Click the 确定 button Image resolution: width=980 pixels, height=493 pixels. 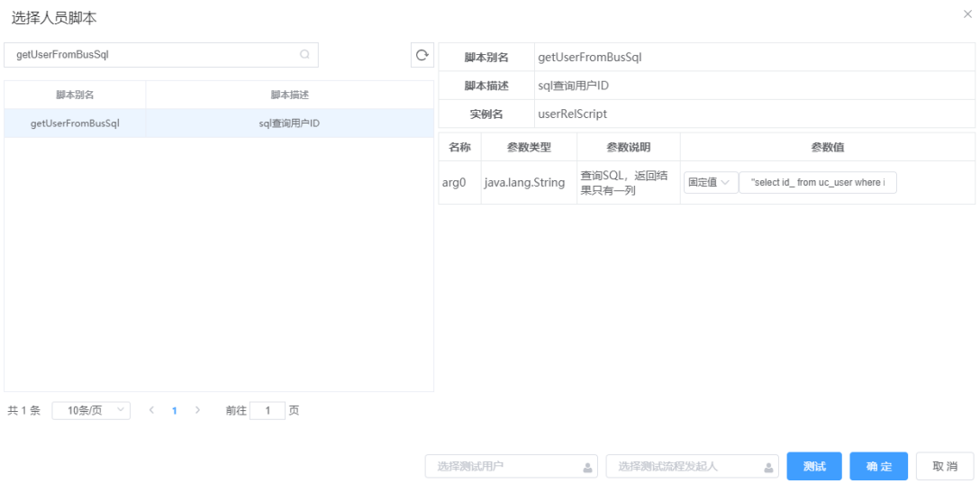pos(878,466)
